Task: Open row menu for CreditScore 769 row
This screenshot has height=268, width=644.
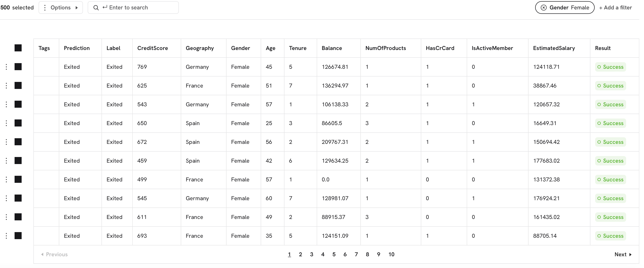Action: (x=6, y=67)
